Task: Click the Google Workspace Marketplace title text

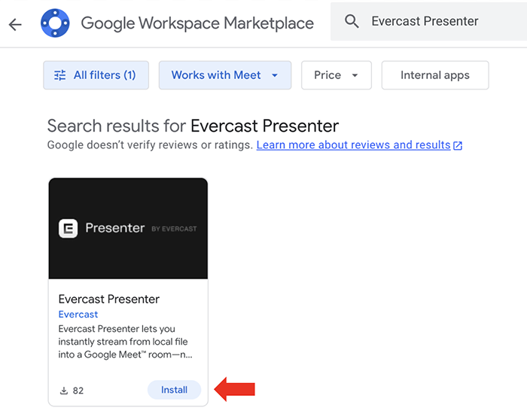Action: 197,23
